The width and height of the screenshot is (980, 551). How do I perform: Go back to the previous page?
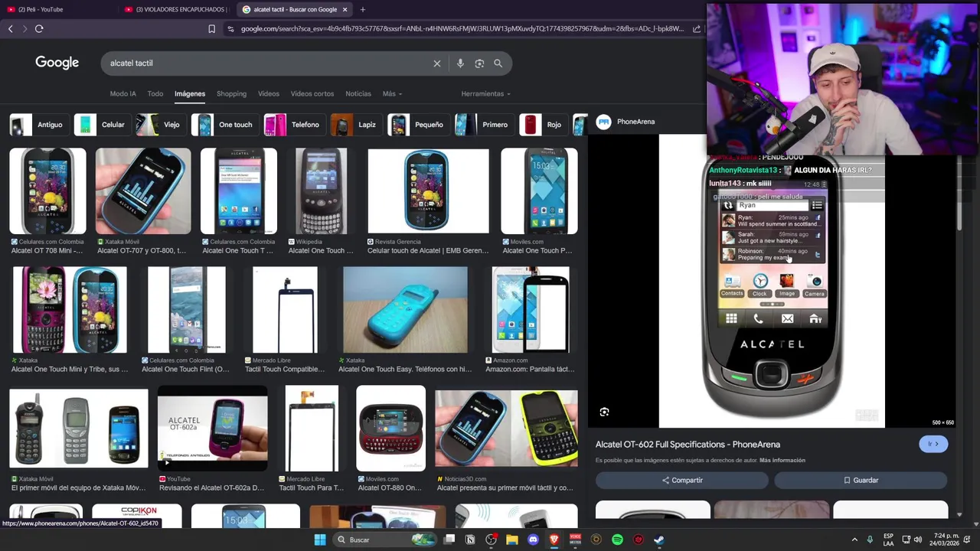10,29
